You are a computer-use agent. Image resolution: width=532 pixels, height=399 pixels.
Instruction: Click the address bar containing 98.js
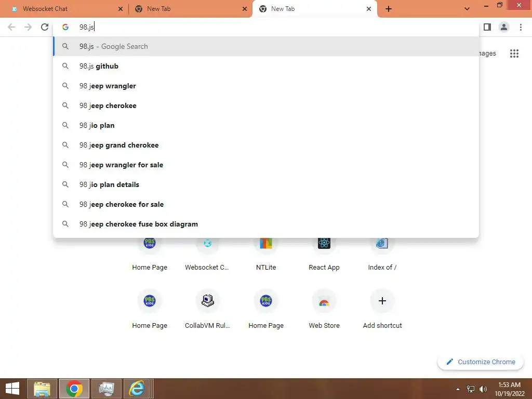tap(266, 27)
